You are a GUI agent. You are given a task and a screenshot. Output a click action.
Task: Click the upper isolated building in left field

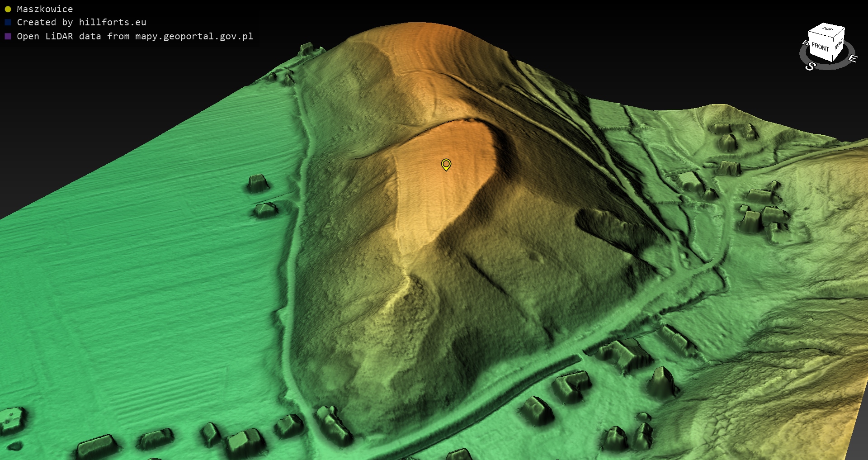[258, 182]
